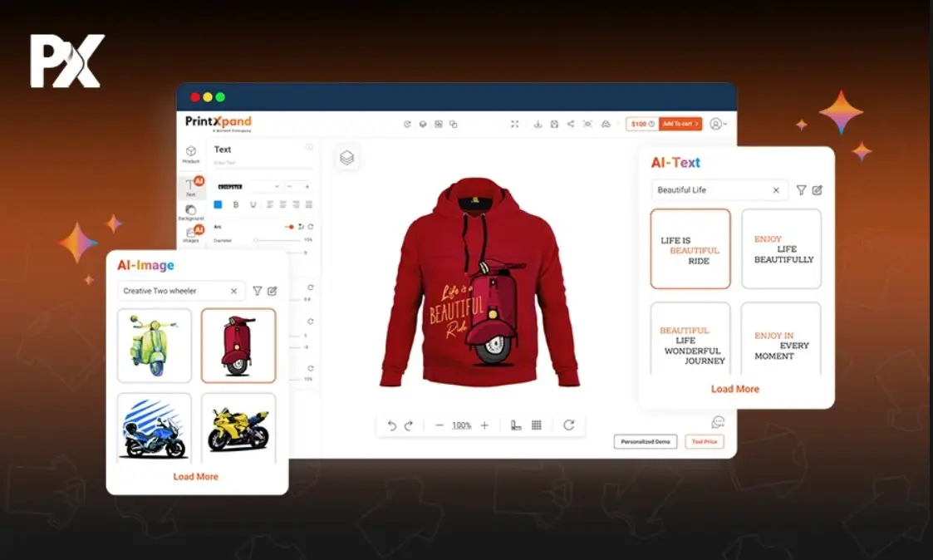
Task: Open the zoom level dropdown showing 100%
Action: click(460, 425)
